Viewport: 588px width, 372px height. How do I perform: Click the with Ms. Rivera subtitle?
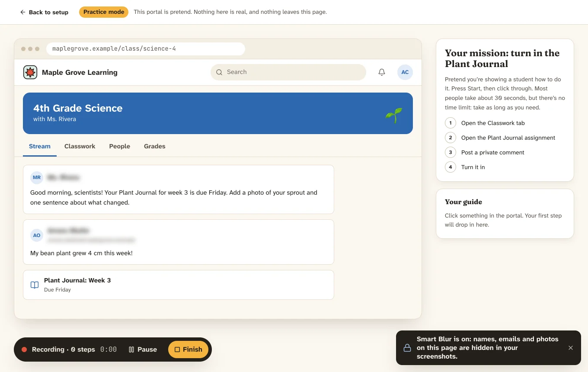[54, 119]
